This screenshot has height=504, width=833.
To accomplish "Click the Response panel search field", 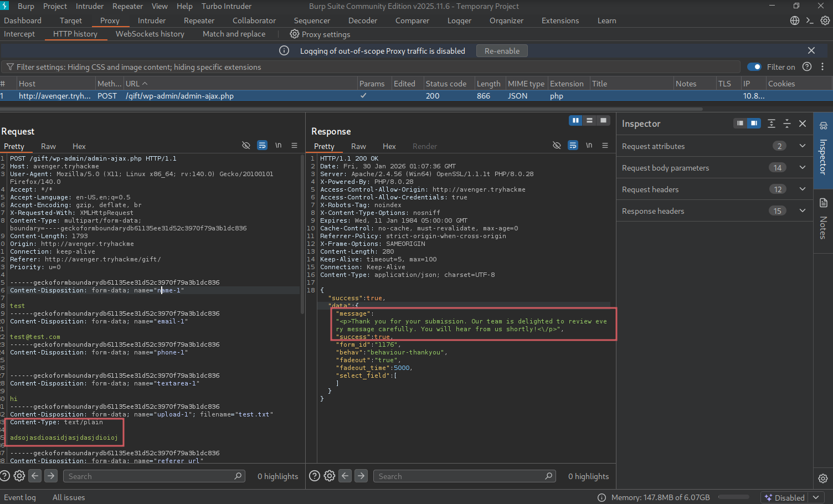I will (x=460, y=476).
